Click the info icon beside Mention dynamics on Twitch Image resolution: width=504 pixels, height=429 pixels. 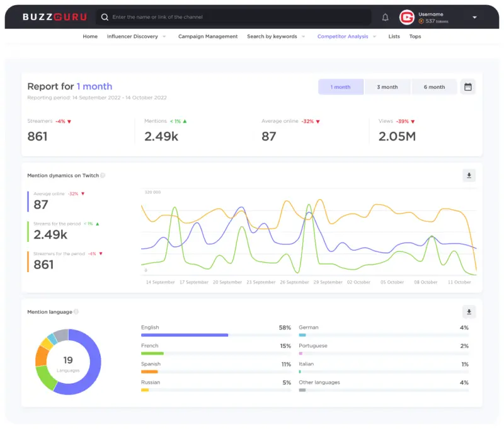103,176
